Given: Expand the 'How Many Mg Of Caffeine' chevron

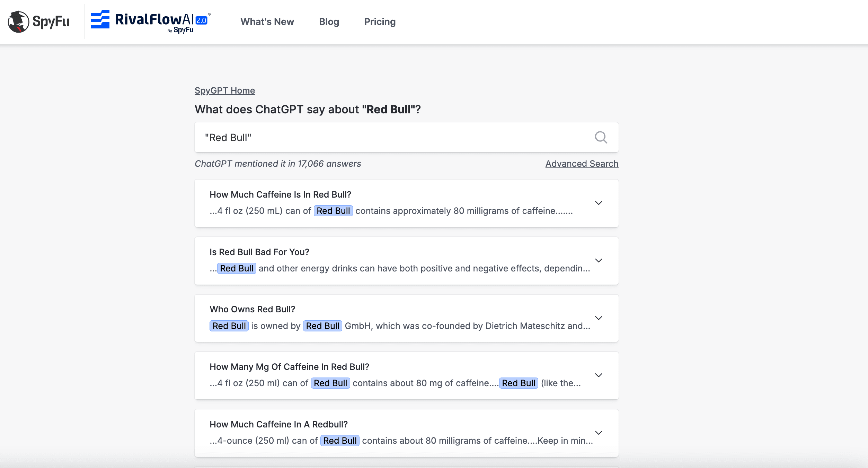Looking at the screenshot, I should point(598,375).
